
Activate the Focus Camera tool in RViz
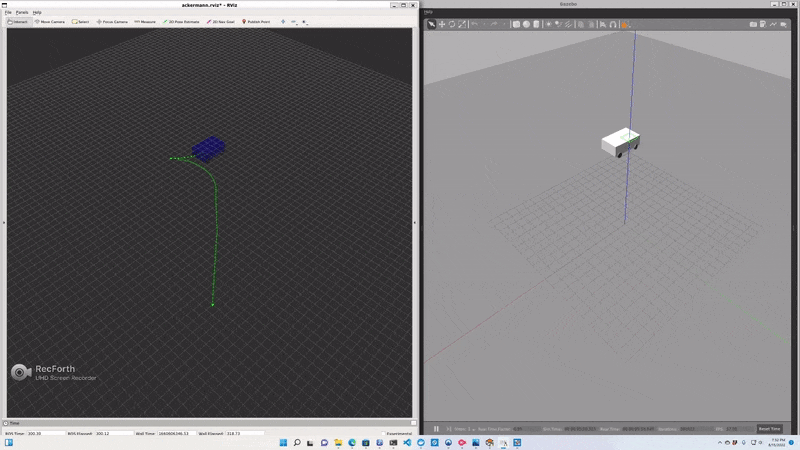point(112,21)
